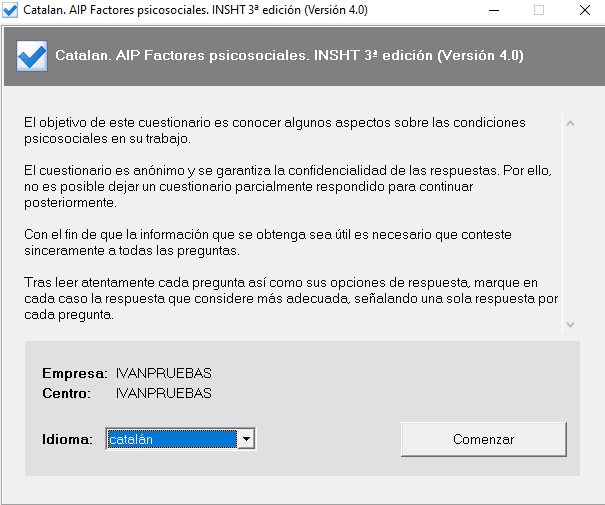The width and height of the screenshot is (605, 505).
Task: Close the AIP Factores psicosociales window
Action: pyautogui.click(x=583, y=10)
